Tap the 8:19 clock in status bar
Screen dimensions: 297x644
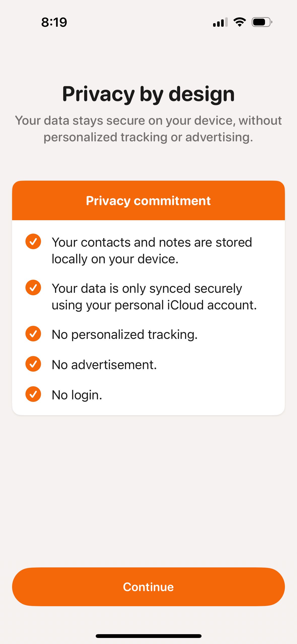point(54,22)
